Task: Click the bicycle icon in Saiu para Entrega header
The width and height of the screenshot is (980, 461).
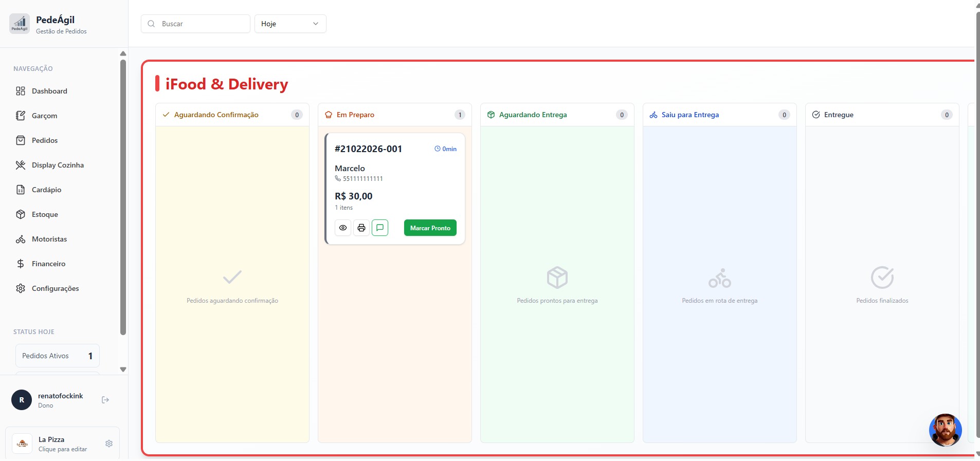Action: 653,115
